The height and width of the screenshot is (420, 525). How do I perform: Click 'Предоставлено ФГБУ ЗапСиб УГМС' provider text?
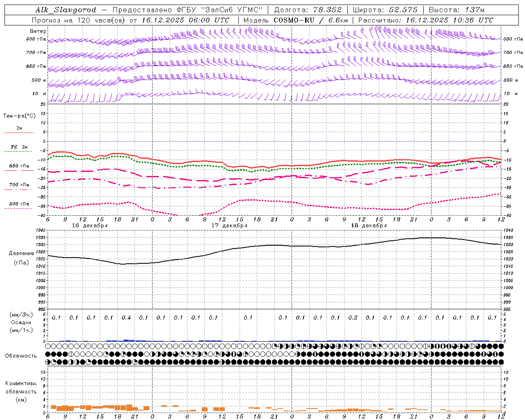point(187,10)
